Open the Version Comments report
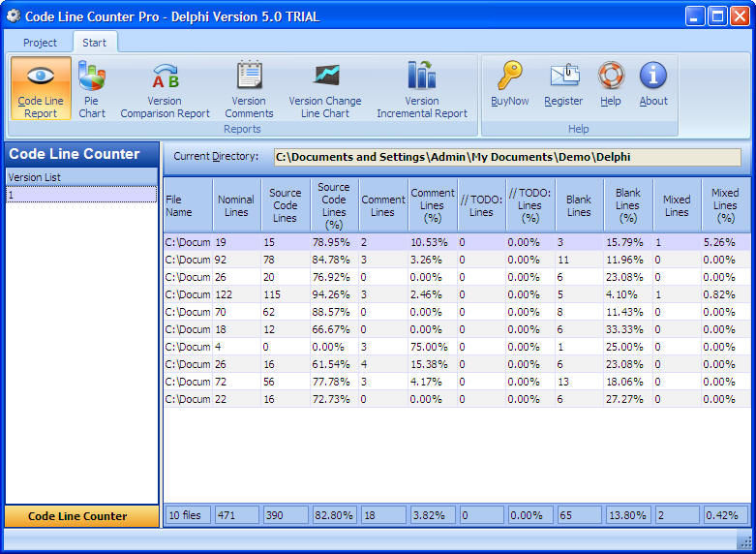The image size is (756, 554). (x=249, y=88)
